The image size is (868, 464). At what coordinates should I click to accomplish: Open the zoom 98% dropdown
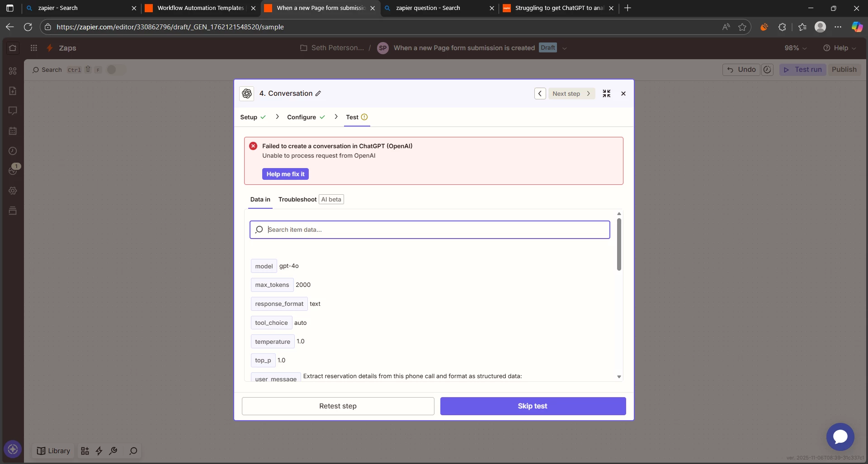point(795,48)
